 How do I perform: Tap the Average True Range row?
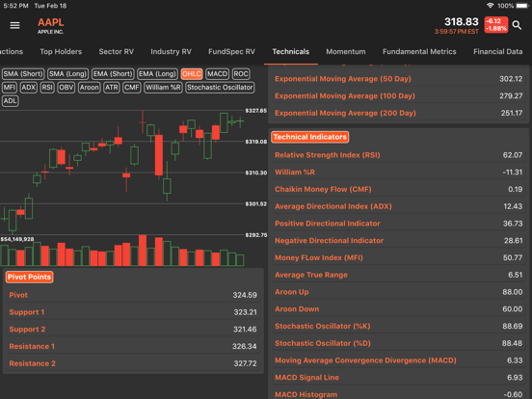399,275
